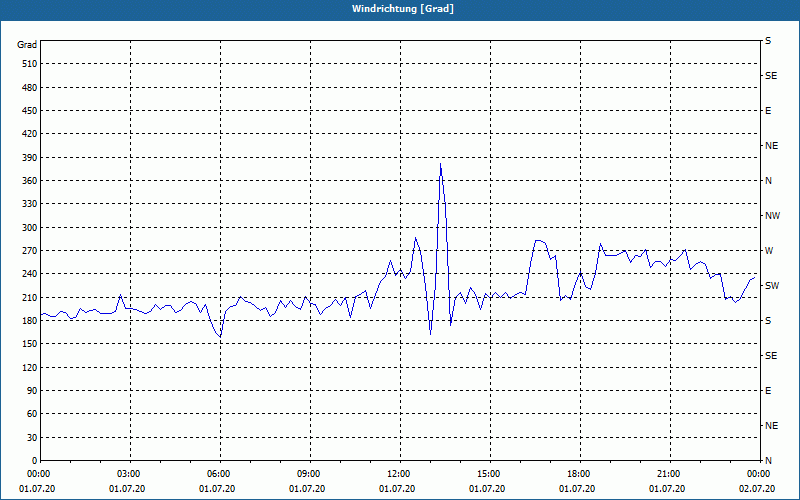Click the SE compass label aligned with 120

click(x=771, y=356)
